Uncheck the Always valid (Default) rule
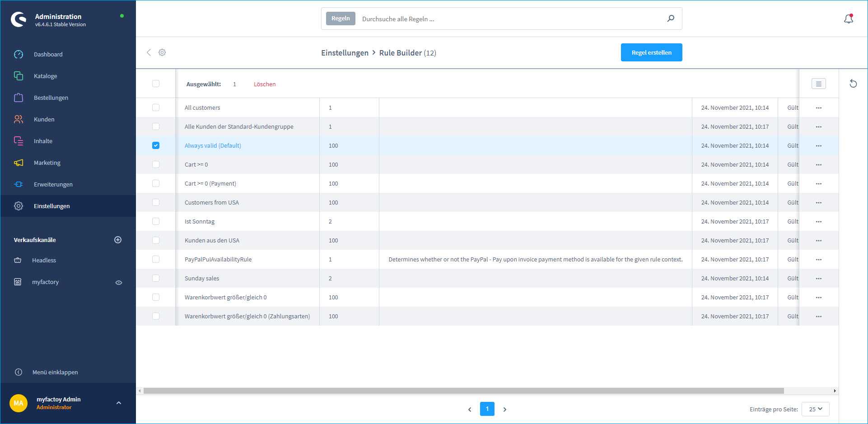 pos(156,145)
